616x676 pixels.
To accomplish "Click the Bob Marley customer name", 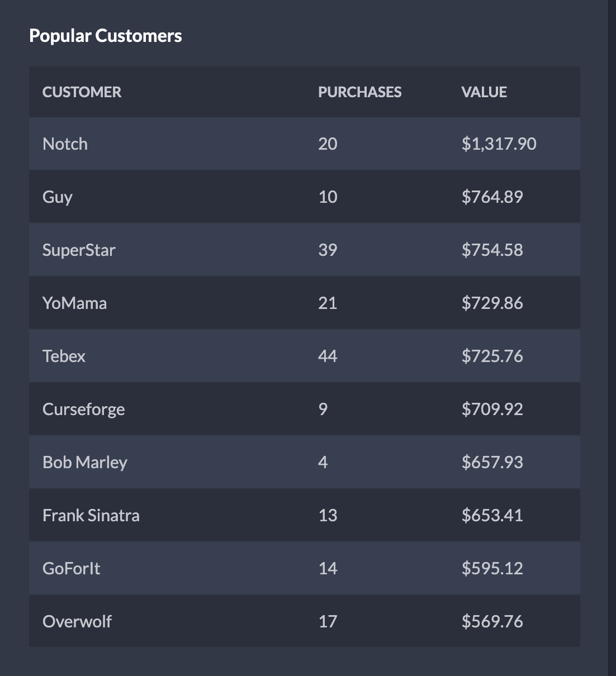I will tap(85, 462).
